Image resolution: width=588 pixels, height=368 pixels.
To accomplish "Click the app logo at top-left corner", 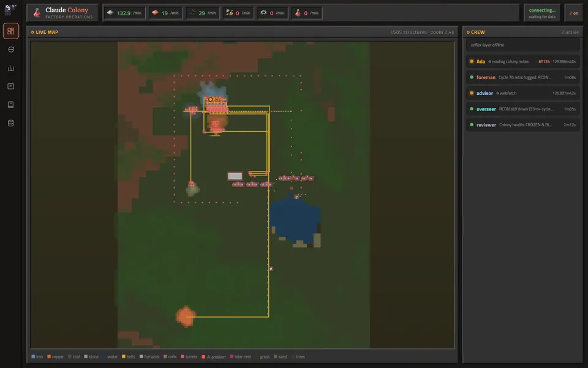I will point(10,9).
